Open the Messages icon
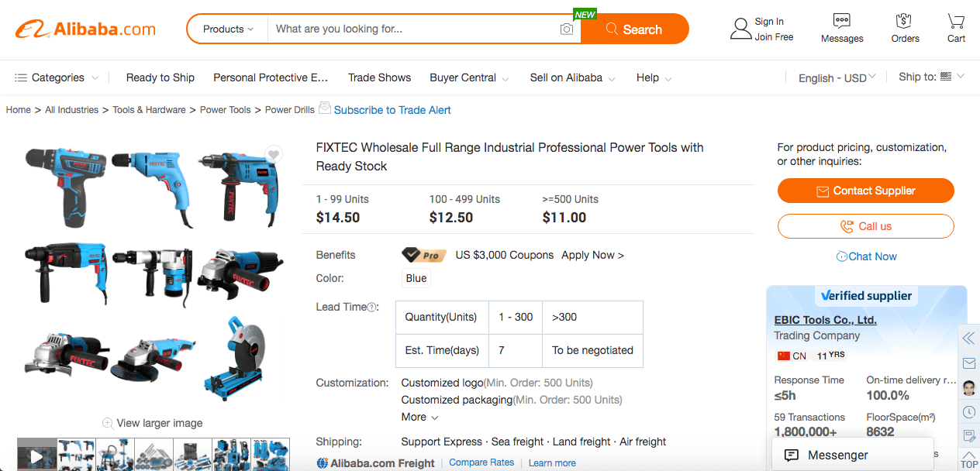Image resolution: width=980 pixels, height=471 pixels. coord(842,21)
